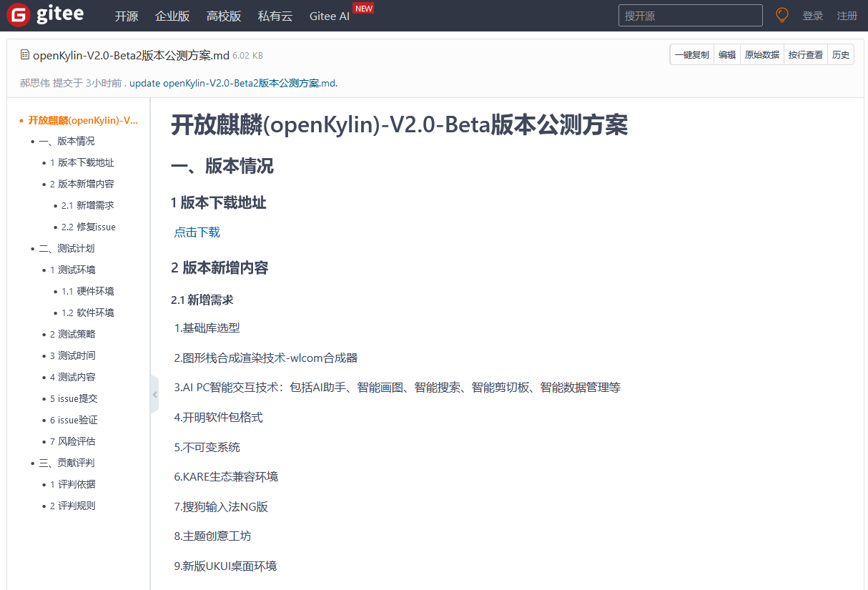The height and width of the screenshot is (590, 868).
Task: Open Gitee AI from the navigation bar
Action: 330,16
